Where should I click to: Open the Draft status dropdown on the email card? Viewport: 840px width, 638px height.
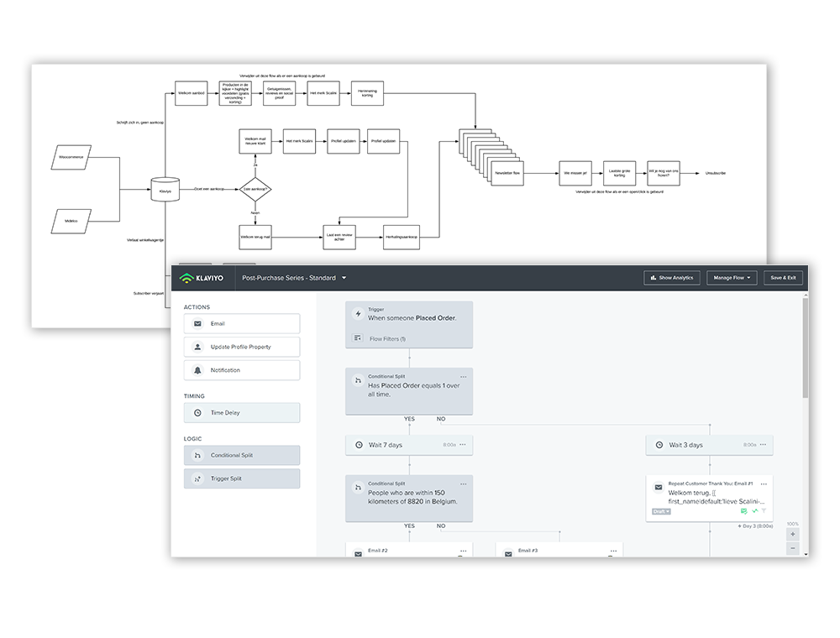pos(661,512)
